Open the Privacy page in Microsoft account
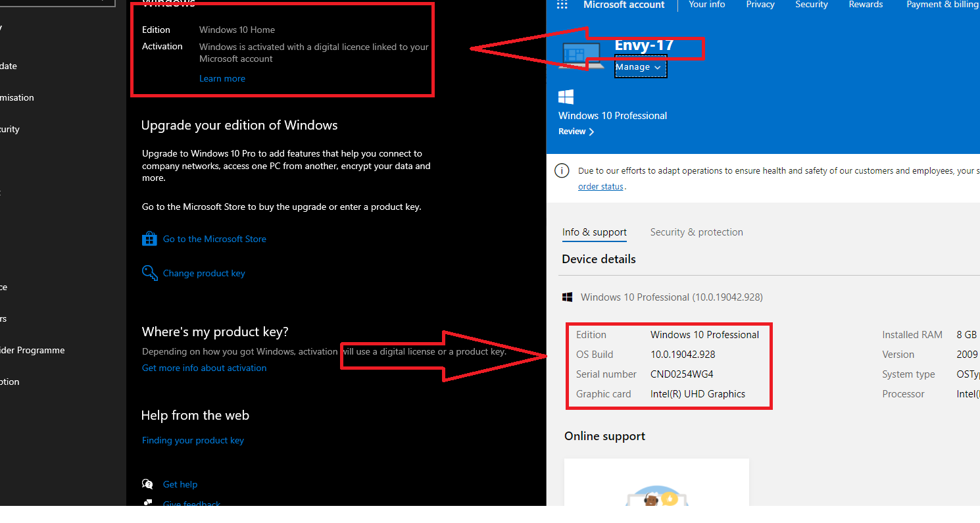 [760, 5]
